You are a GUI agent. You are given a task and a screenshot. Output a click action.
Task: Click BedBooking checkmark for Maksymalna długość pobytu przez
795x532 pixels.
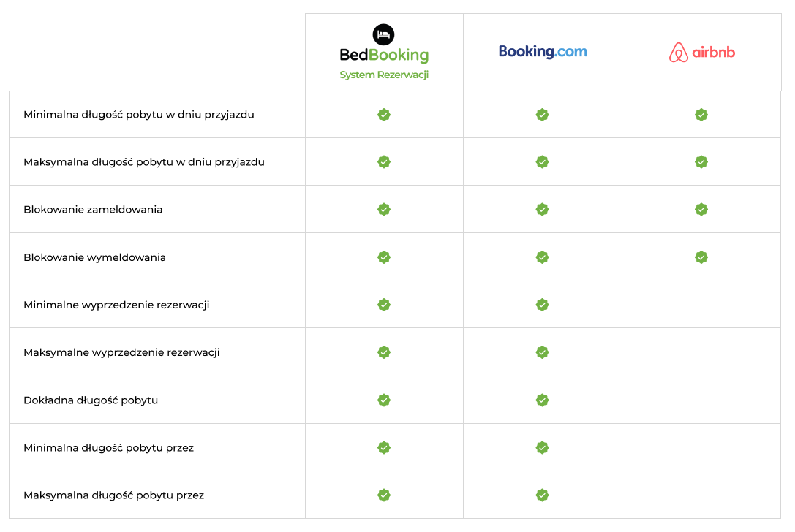pos(384,495)
